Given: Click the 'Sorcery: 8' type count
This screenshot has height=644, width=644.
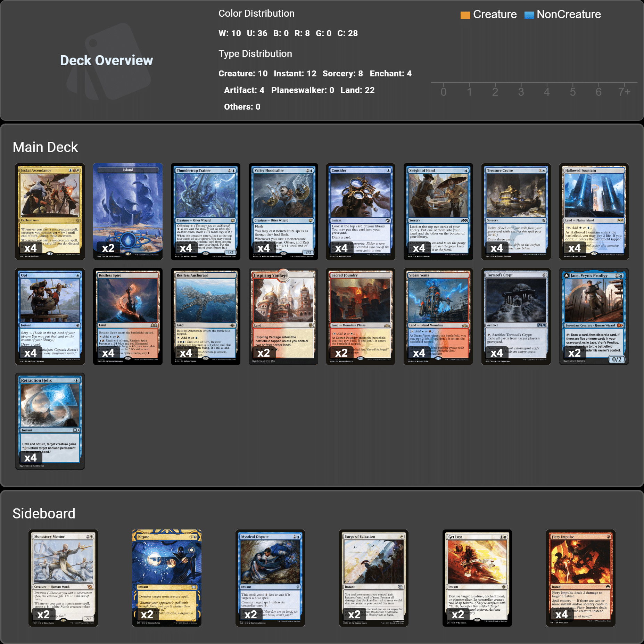Looking at the screenshot, I should pos(342,74).
